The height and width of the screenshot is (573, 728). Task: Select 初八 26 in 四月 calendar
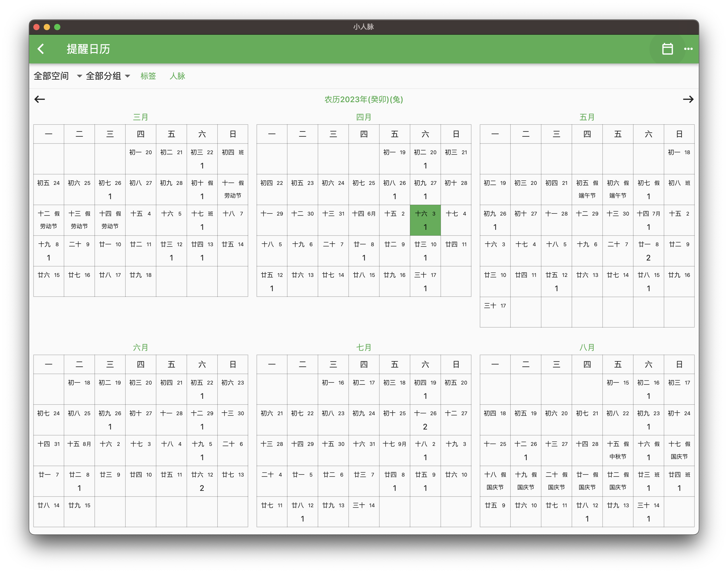click(394, 190)
